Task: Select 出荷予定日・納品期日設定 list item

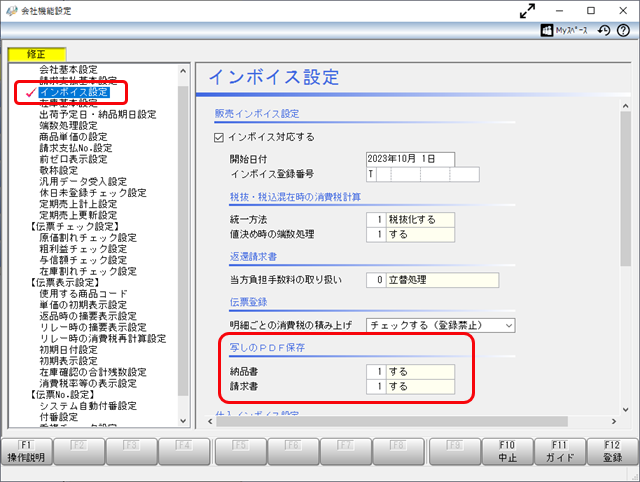Action: (x=98, y=114)
